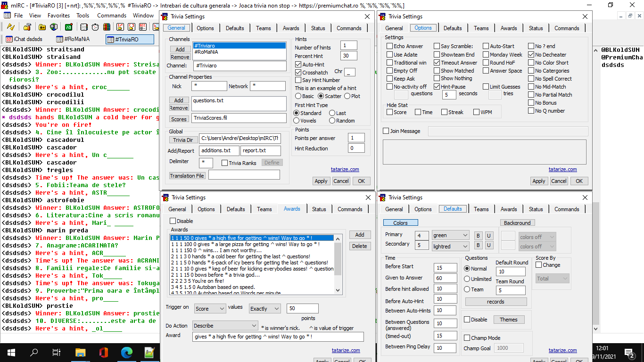Click the Connect lightning icon in mIRC toolbar

[11, 27]
